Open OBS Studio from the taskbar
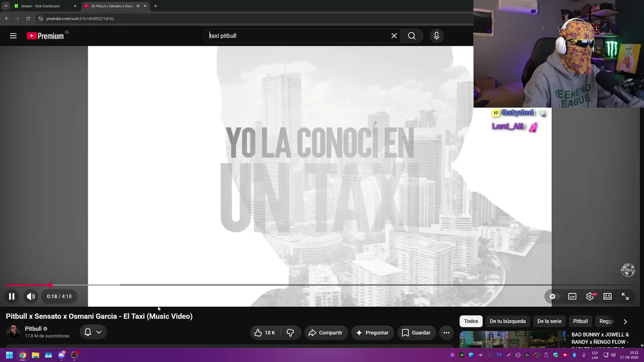The width and height of the screenshot is (644, 362). 74,355
